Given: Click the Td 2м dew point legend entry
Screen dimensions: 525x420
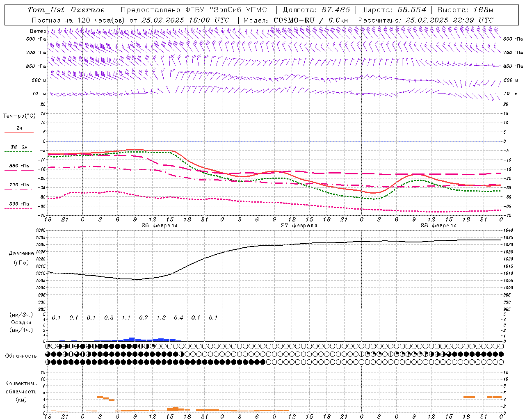Looking at the screenshot, I should (19, 147).
